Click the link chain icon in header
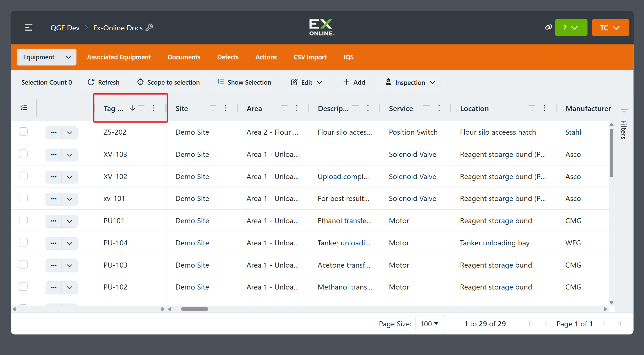The image size is (644, 355). point(548,27)
